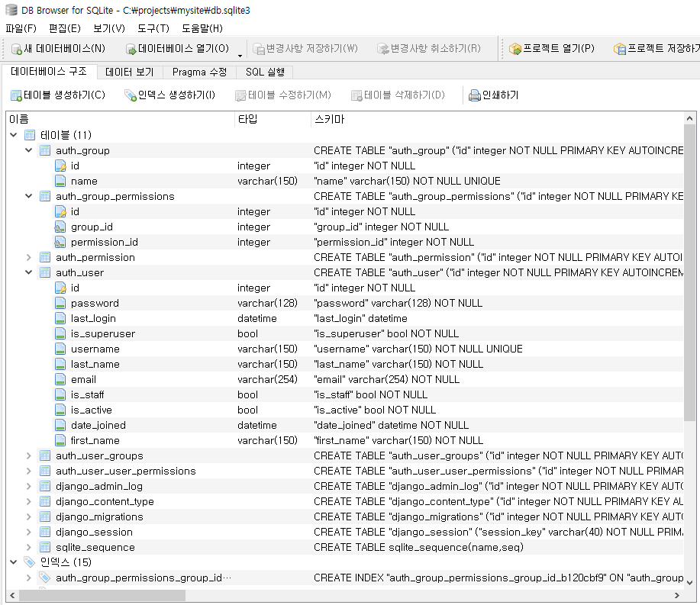Click the Create Index (인덱스 생성하기) icon

click(131, 95)
